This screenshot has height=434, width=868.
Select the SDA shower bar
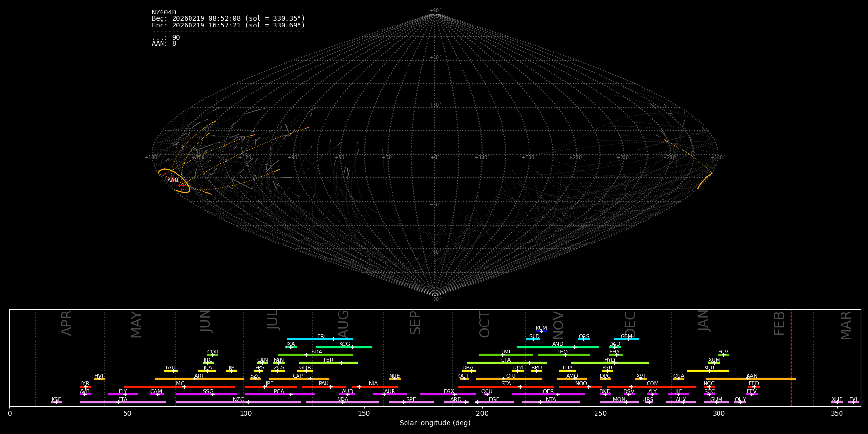click(315, 355)
